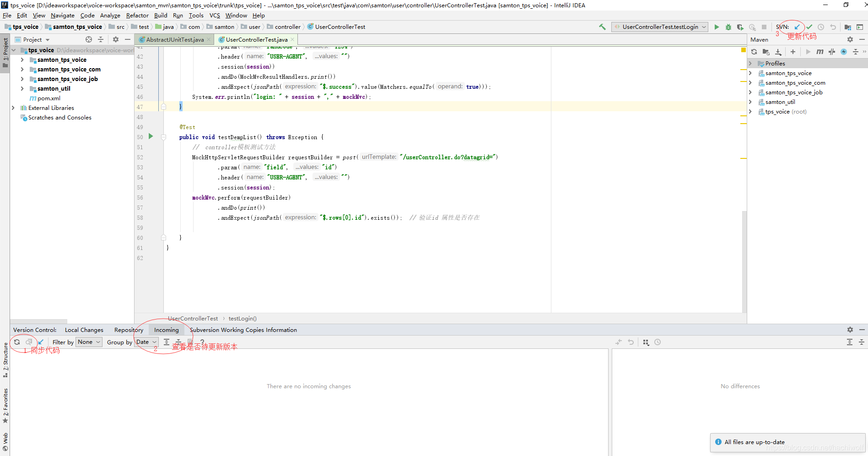Hide the Maven tool window
Screen dimensions: 868x456
pos(862,40)
